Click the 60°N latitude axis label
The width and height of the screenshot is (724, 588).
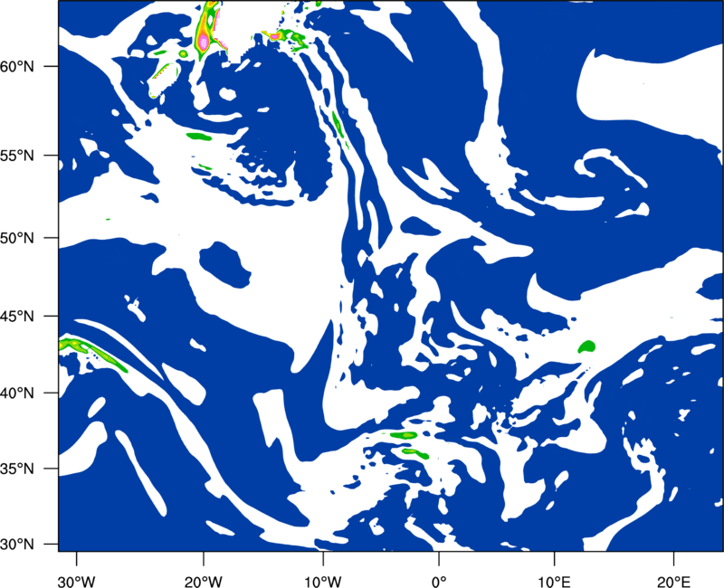tap(17, 66)
